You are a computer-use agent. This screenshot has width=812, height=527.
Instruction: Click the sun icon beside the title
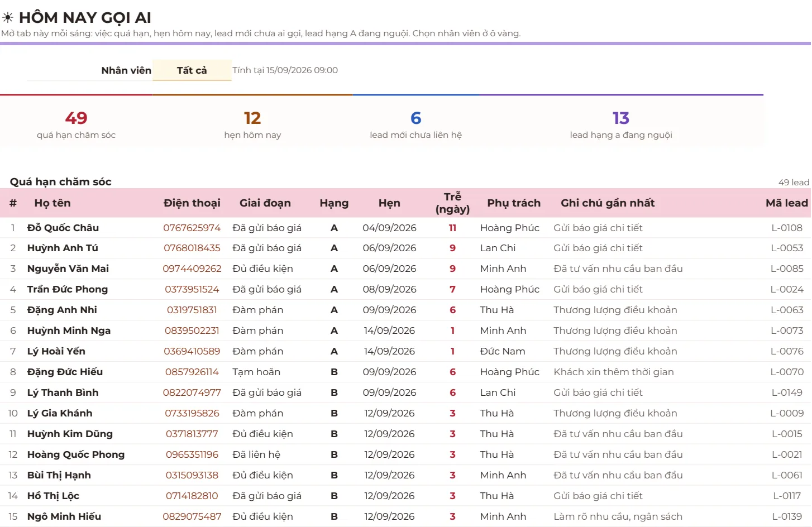click(8, 18)
